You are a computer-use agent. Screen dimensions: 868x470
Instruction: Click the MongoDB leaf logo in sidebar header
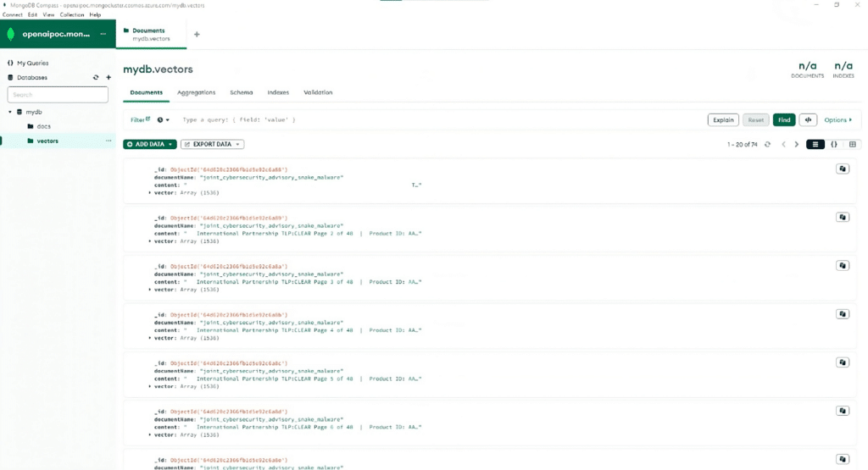pos(10,34)
